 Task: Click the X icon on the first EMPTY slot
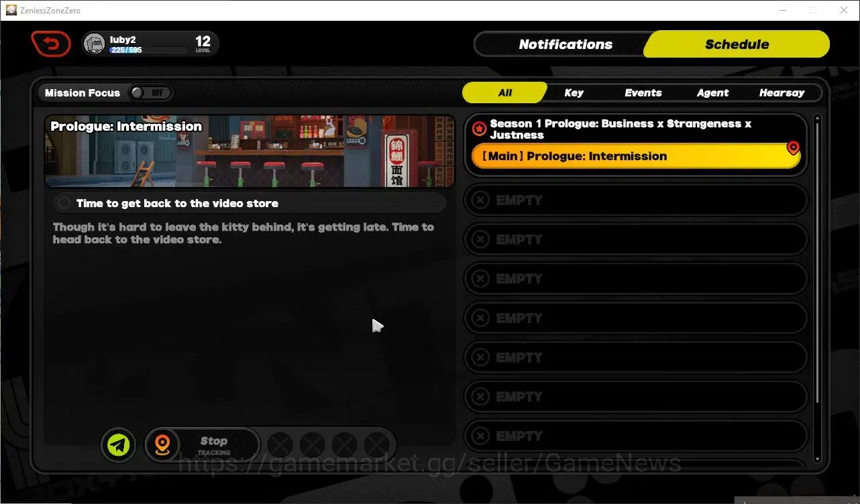pyautogui.click(x=480, y=200)
